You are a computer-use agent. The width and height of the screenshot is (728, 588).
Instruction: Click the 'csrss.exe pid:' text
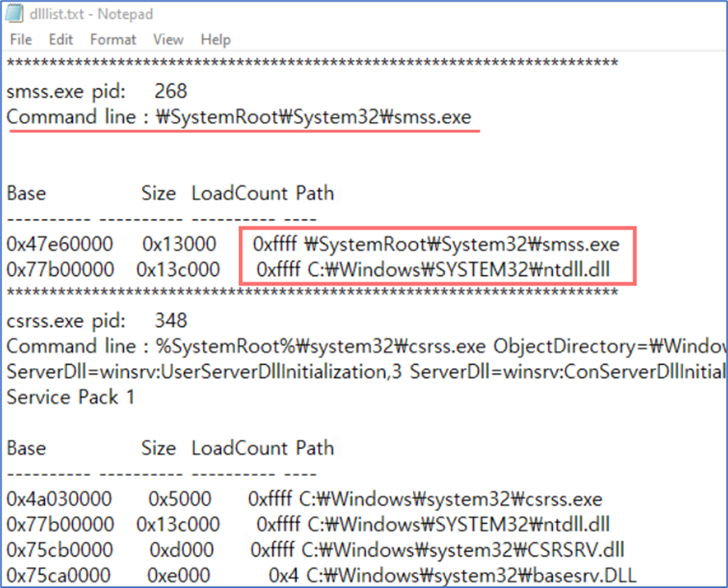point(66,321)
